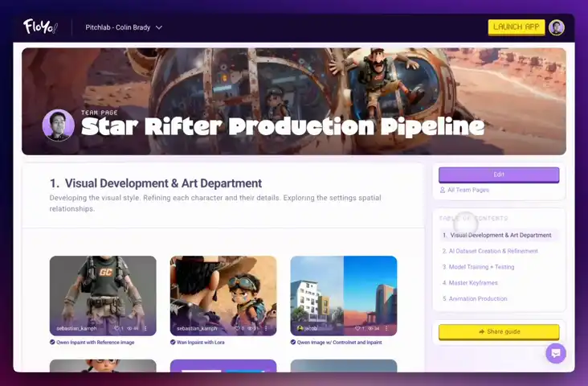The width and height of the screenshot is (588, 386).
Task: Open more options on Wan Inpaint card
Action: coord(266,328)
